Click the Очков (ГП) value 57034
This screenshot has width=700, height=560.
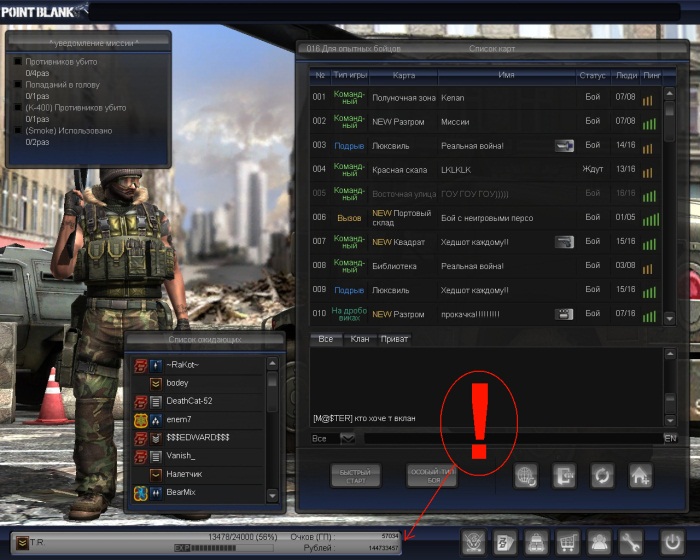pyautogui.click(x=390, y=536)
